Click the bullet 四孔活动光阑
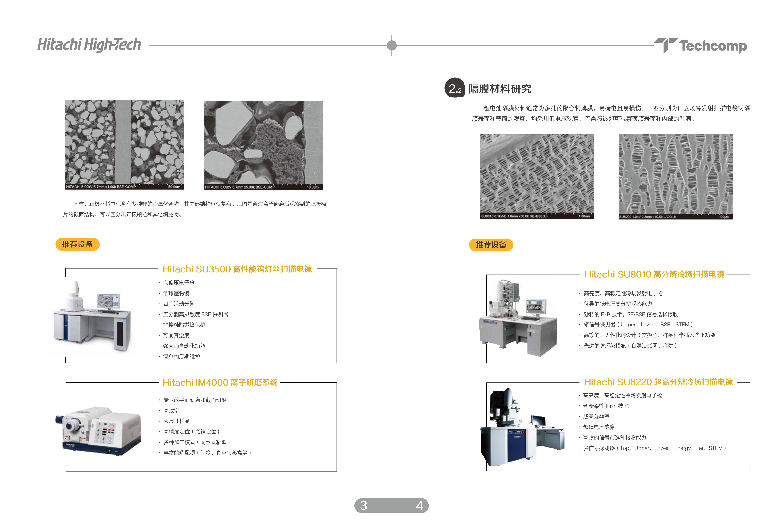The image size is (784, 532). point(176,304)
